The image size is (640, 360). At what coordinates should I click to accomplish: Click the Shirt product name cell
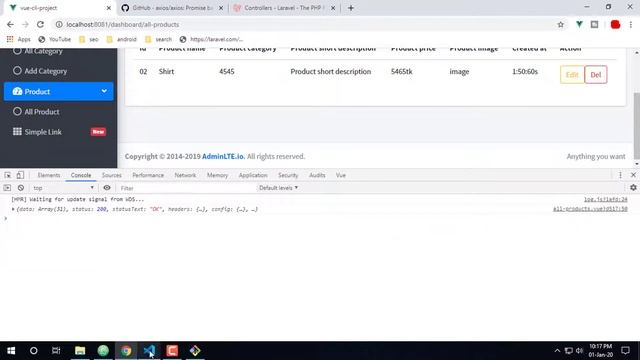pos(166,71)
